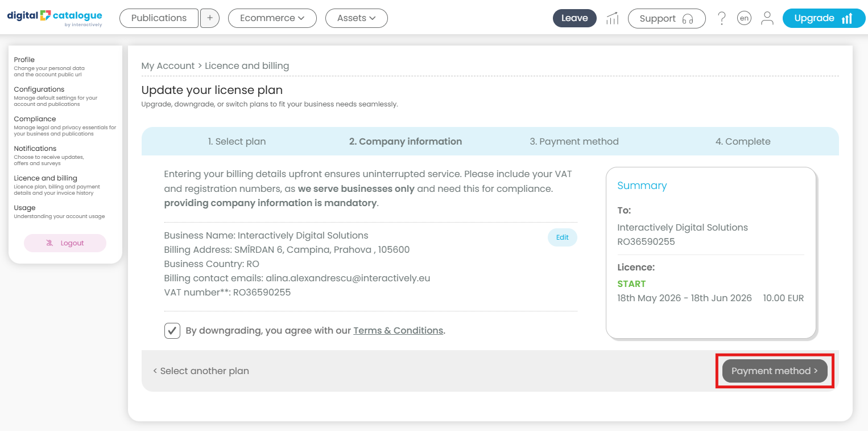Click Edit for billing details
This screenshot has width=868, height=431.
pos(563,237)
